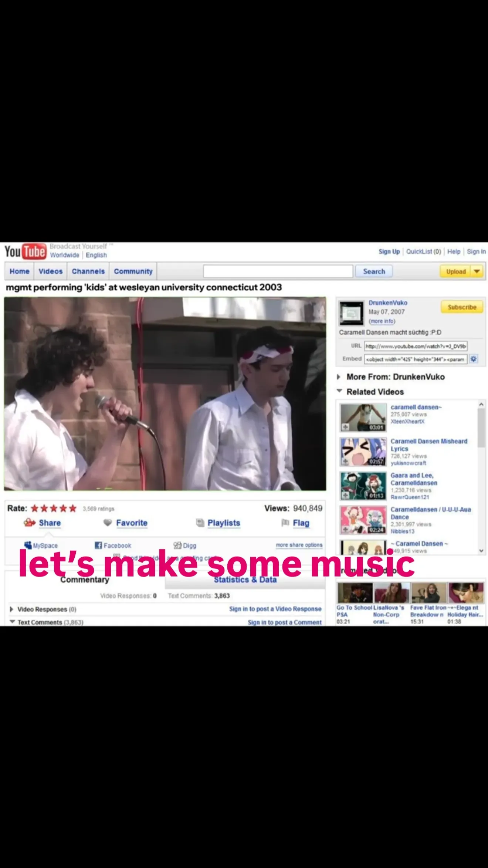Open the 'Fave Flat Iron Breakdown' promoted thumbnail

[x=429, y=592]
